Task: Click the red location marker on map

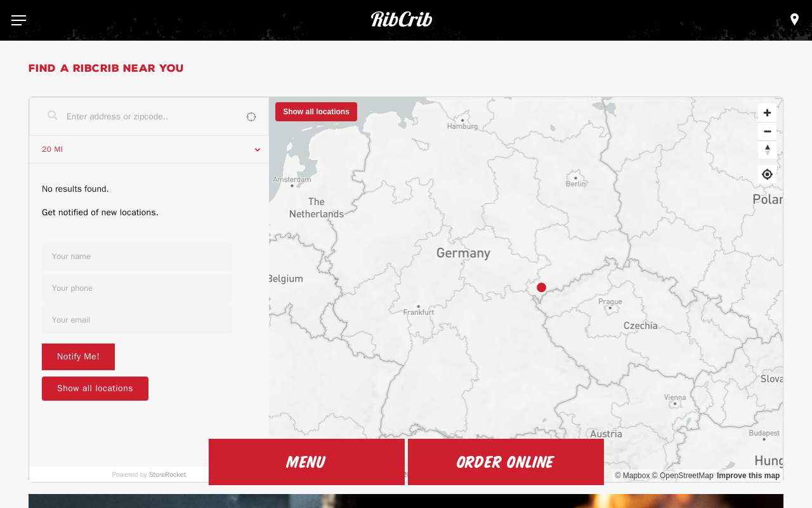Action: 541,288
